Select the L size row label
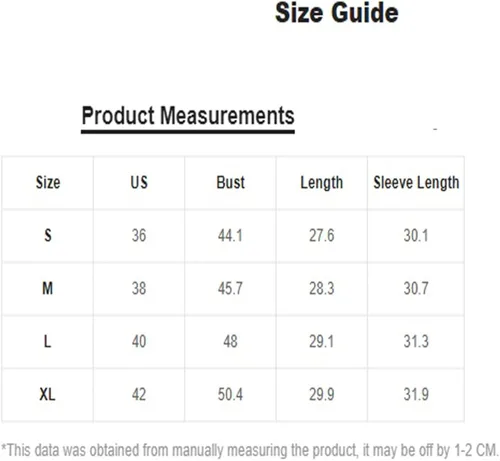The height and width of the screenshot is (461, 500). coord(47,341)
